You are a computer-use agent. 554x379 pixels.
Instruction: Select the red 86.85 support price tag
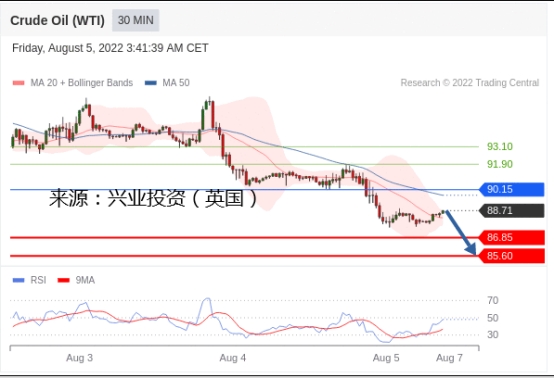[x=512, y=237]
